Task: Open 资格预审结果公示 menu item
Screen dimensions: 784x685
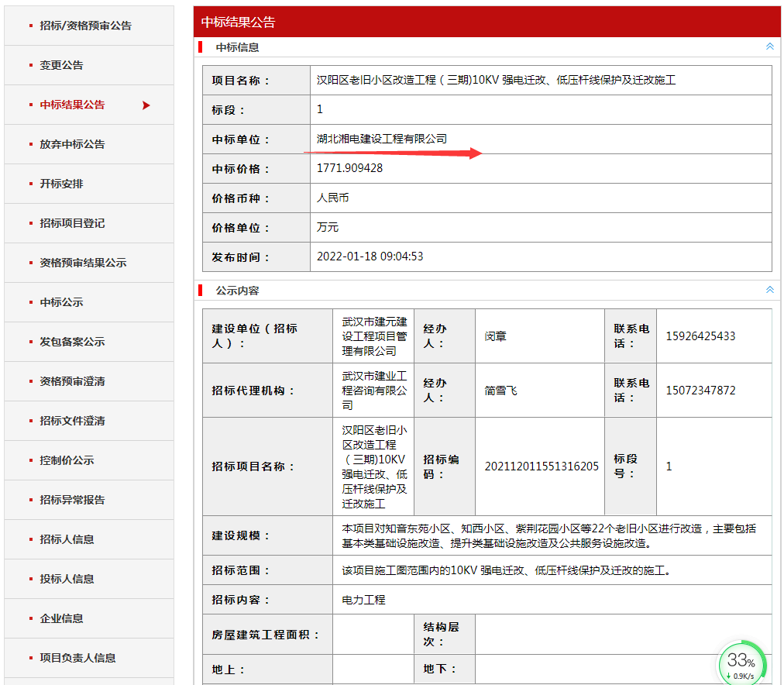Action: point(83,263)
